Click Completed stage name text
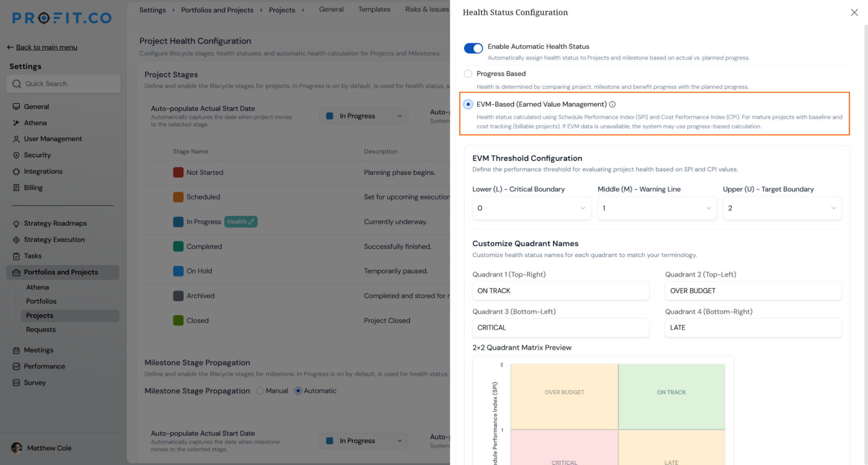Screen dimensions: 868x465 pos(204,246)
